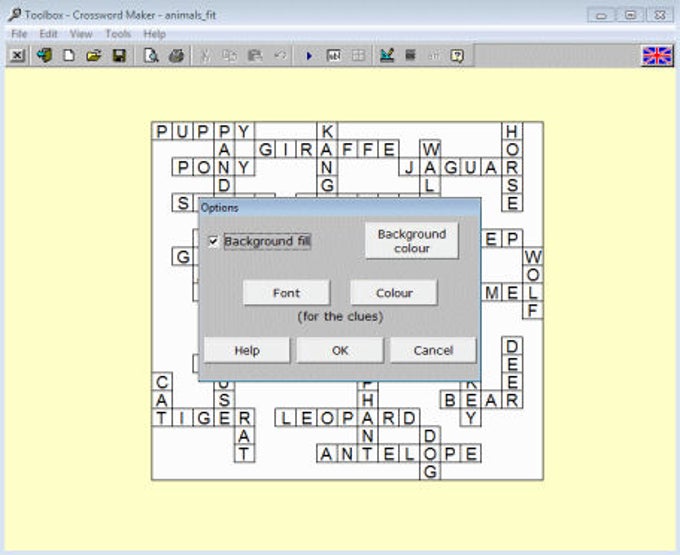Toggle the Background fill checkbox
680x555 pixels.
[x=213, y=241]
